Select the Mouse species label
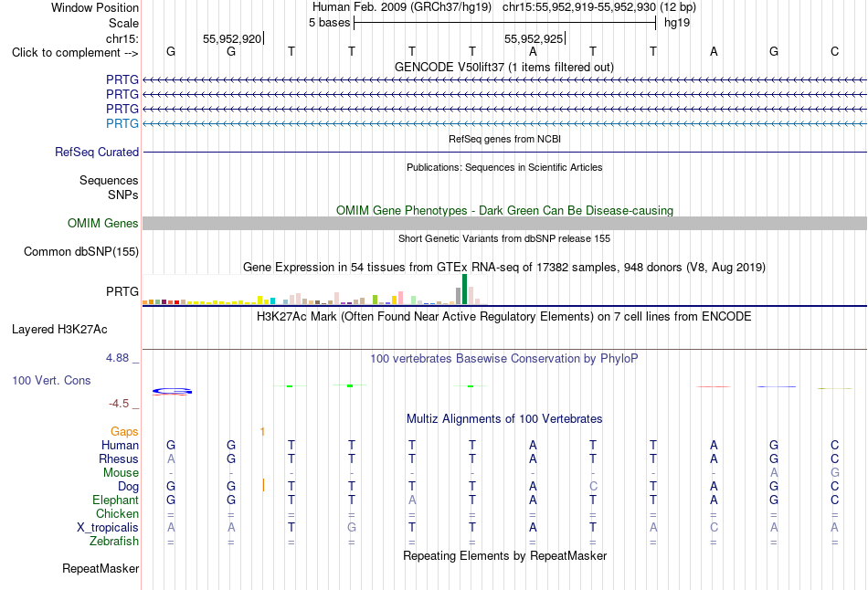 click(x=121, y=473)
